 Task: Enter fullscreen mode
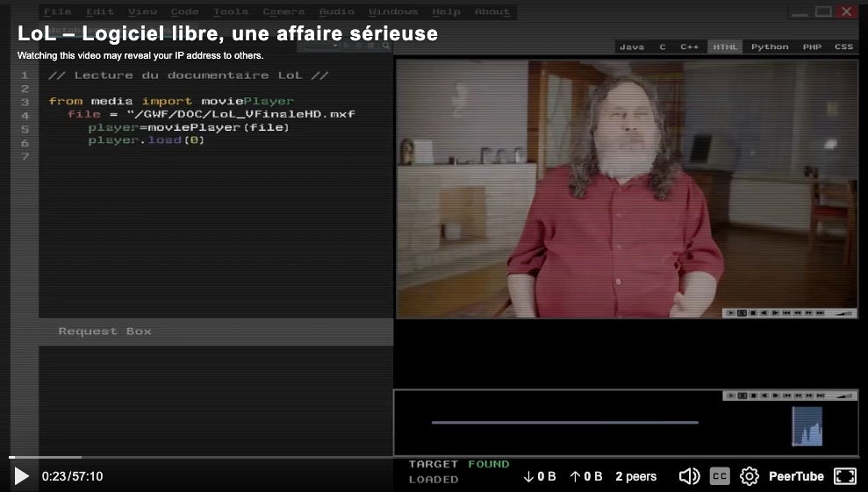click(845, 476)
